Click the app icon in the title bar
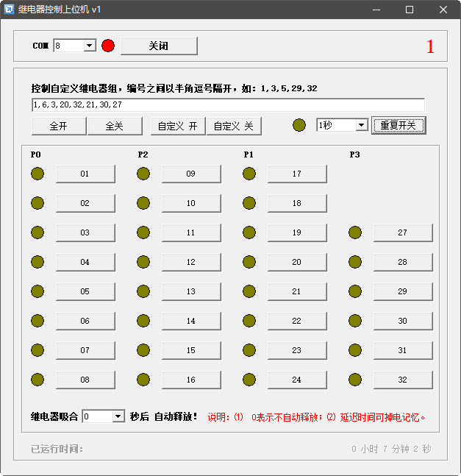The width and height of the screenshot is (461, 476). click(9, 10)
